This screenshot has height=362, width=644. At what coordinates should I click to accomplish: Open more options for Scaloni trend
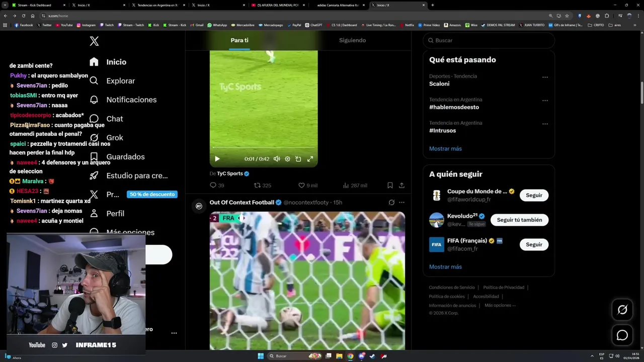click(x=545, y=77)
